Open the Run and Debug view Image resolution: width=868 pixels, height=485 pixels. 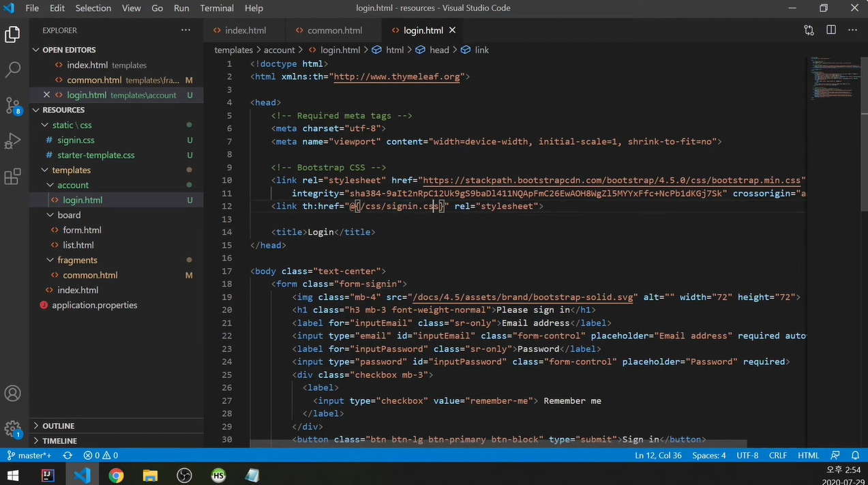(x=12, y=141)
